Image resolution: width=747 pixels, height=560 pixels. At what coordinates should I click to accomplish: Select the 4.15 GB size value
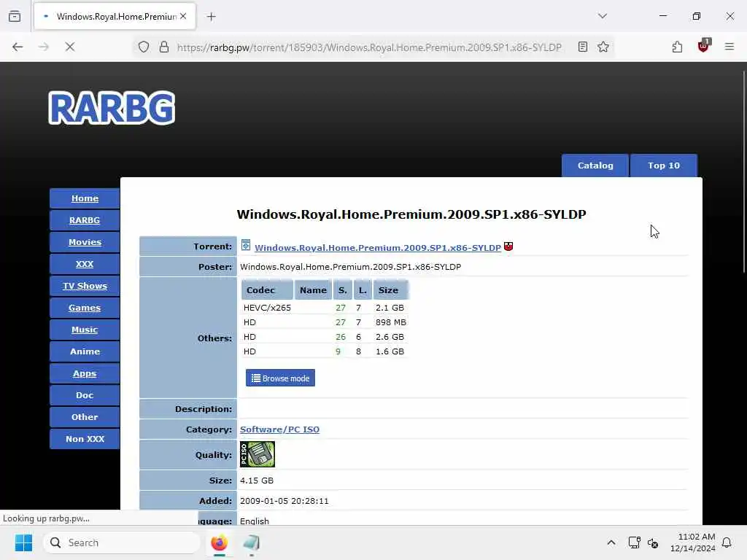click(257, 481)
